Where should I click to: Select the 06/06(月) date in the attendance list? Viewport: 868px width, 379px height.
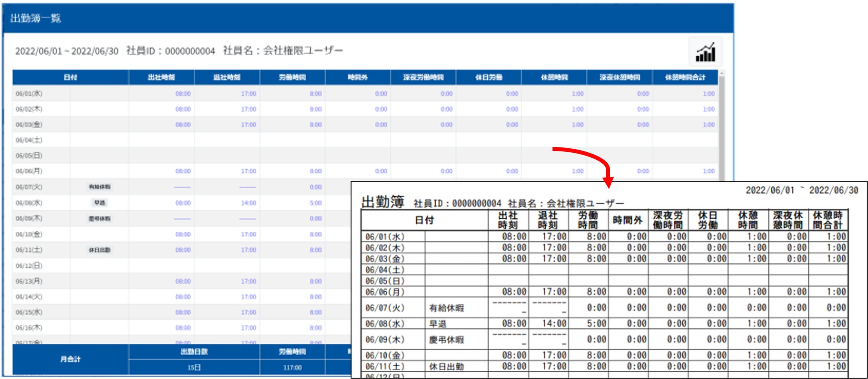pos(29,171)
